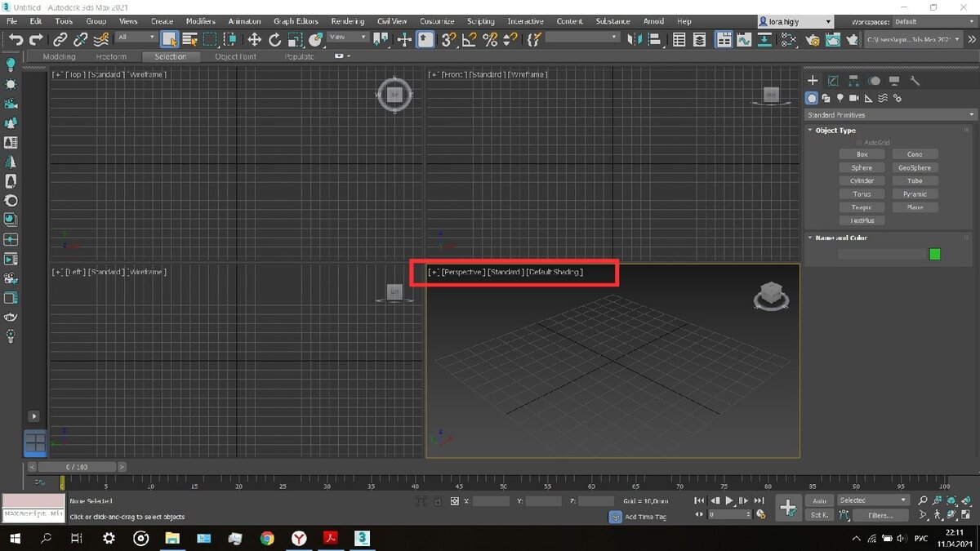Screen dimensions: 980x551
Task: Open the Rendered Frame Window icon
Action: tap(832, 38)
